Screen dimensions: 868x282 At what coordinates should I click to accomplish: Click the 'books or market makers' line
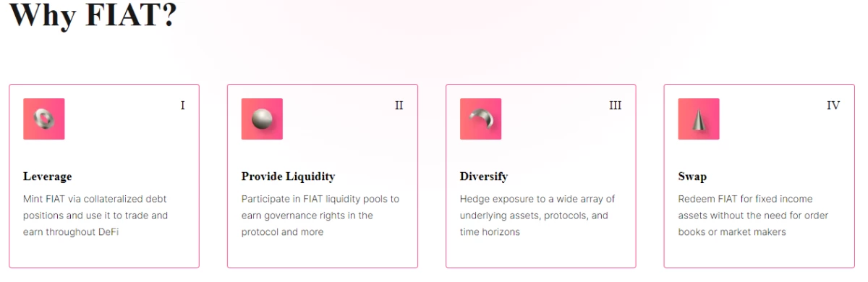point(732,232)
